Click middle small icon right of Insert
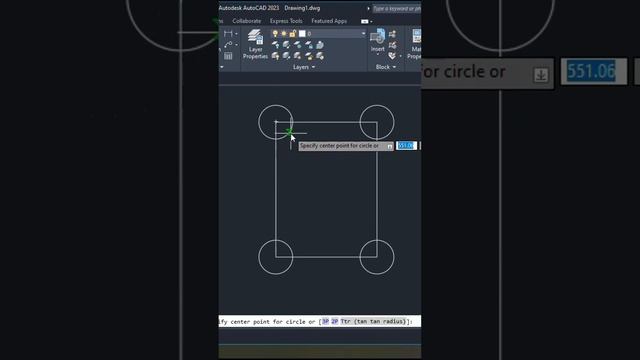 click(x=392, y=45)
